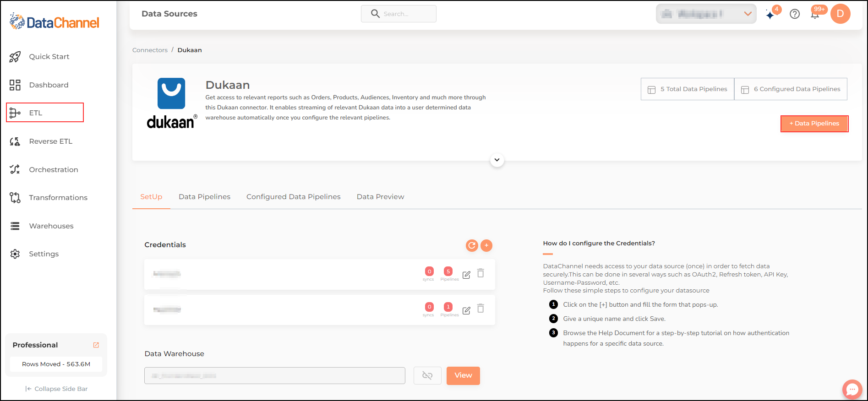Image resolution: width=868 pixels, height=401 pixels.
Task: Edit credential with 5 pipelines
Action: 466,275
